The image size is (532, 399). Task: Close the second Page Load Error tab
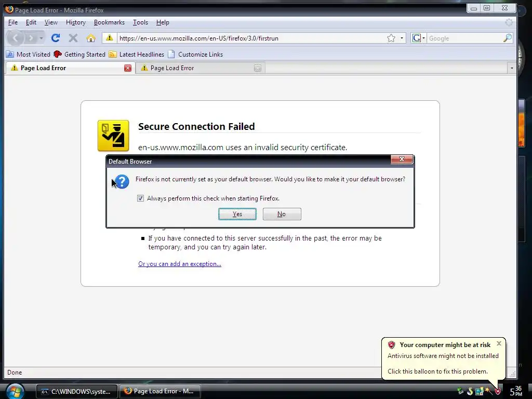(258, 68)
